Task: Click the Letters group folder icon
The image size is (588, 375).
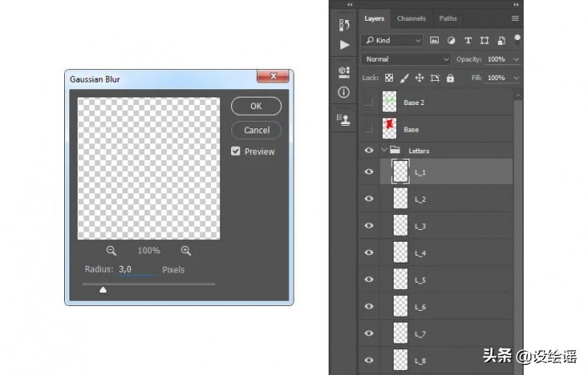Action: click(x=395, y=150)
